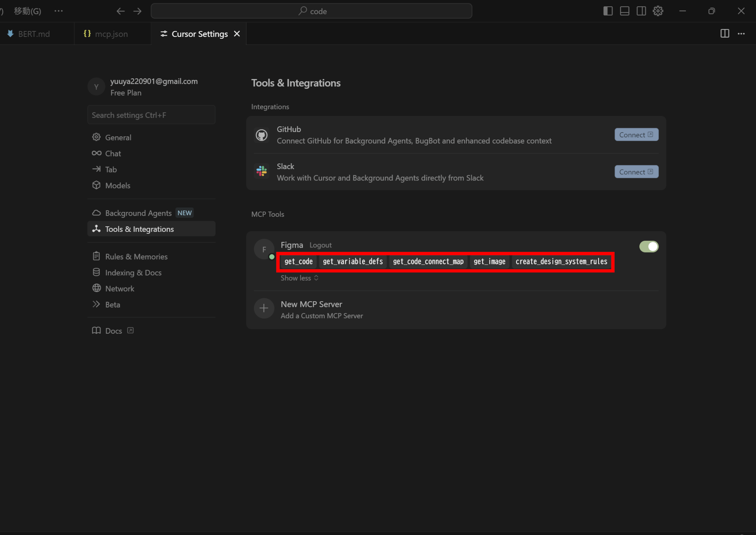Image resolution: width=756 pixels, height=535 pixels.
Task: Go forward with the right arrow
Action: pos(137,11)
